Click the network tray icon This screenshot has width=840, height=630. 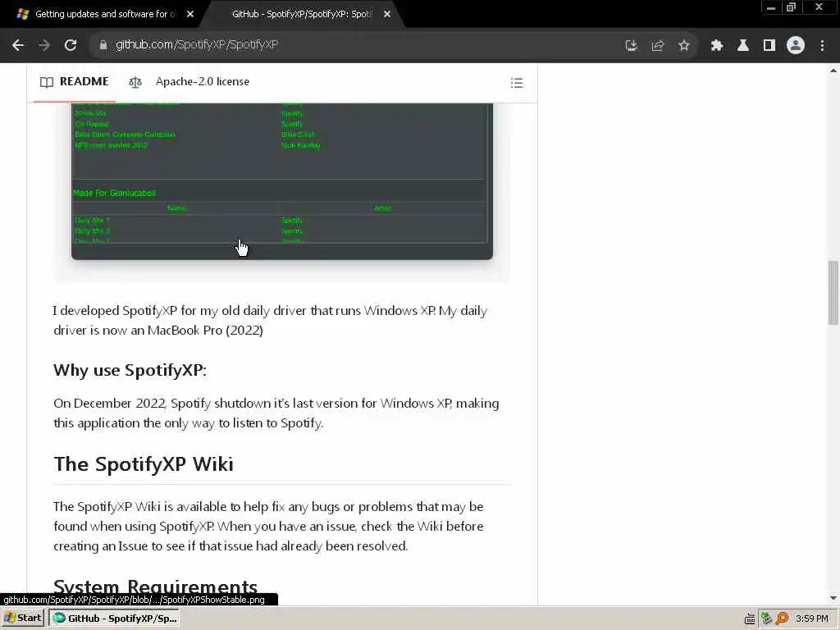(767, 619)
